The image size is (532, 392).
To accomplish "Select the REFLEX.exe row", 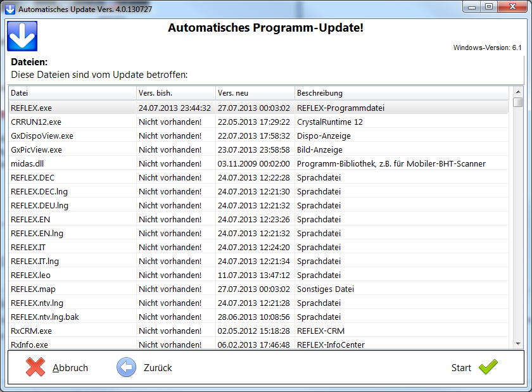I will (258, 108).
